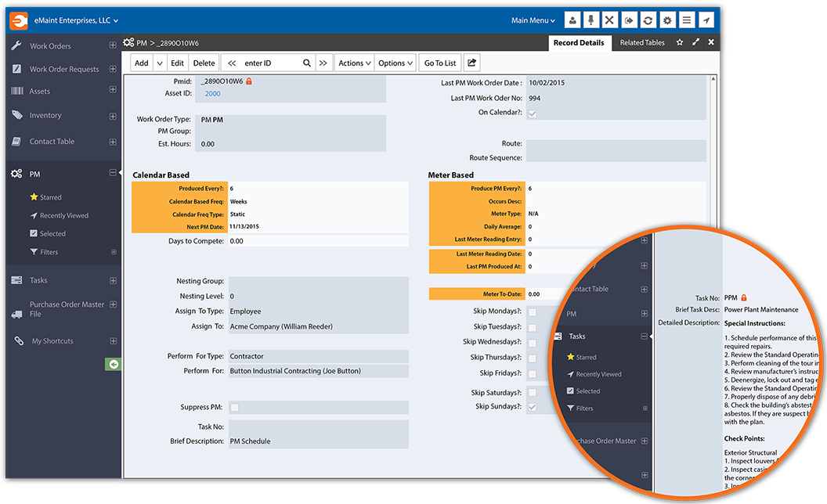The image size is (827, 504).
Task: Switch to the Related Tables tab
Action: point(642,43)
